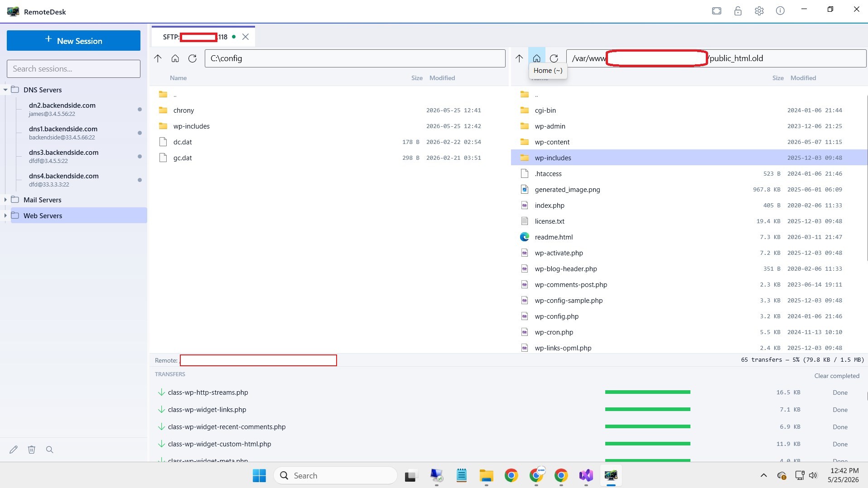Viewport: 868px width, 488px height.
Task: Click the delete trash icon in sidebar
Action: [31, 450]
